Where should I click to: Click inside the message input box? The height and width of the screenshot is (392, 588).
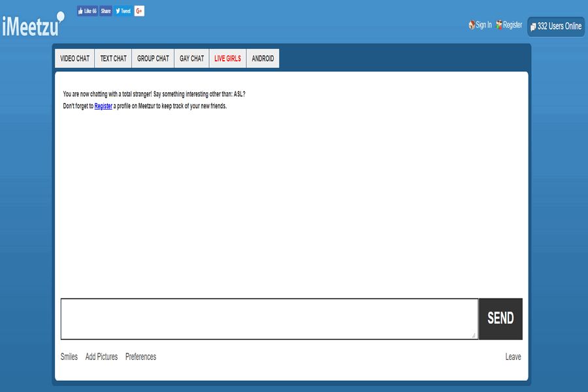(268, 319)
